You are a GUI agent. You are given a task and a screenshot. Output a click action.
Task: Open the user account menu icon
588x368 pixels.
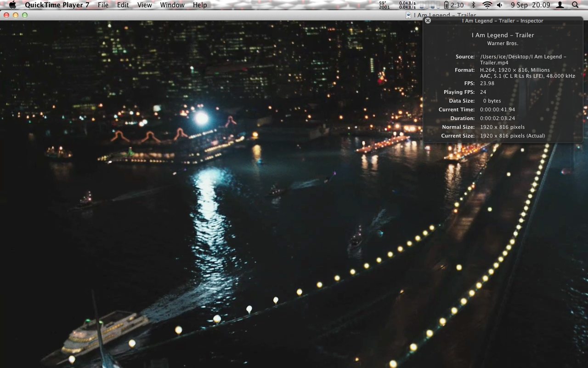pos(560,5)
